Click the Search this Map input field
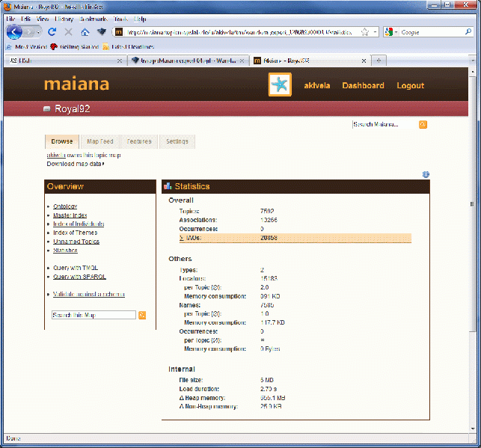Viewport: 481px width, 448px height. pos(94,315)
